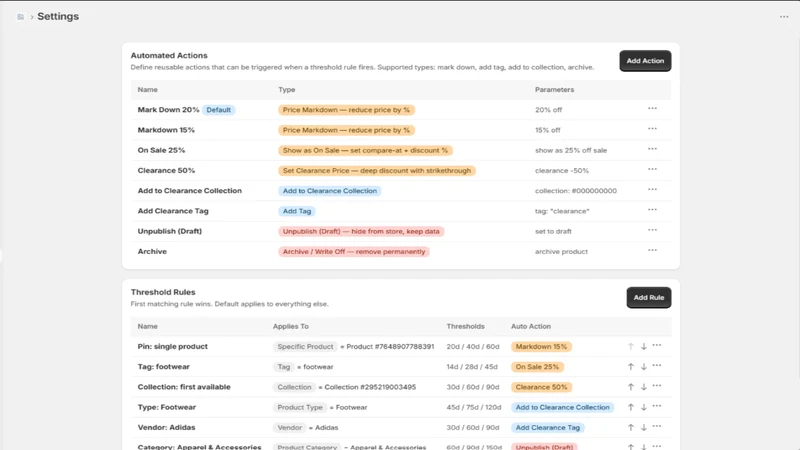Open more options for Type: Footwear rule
Viewport: 800px width, 450px height.
657,407
